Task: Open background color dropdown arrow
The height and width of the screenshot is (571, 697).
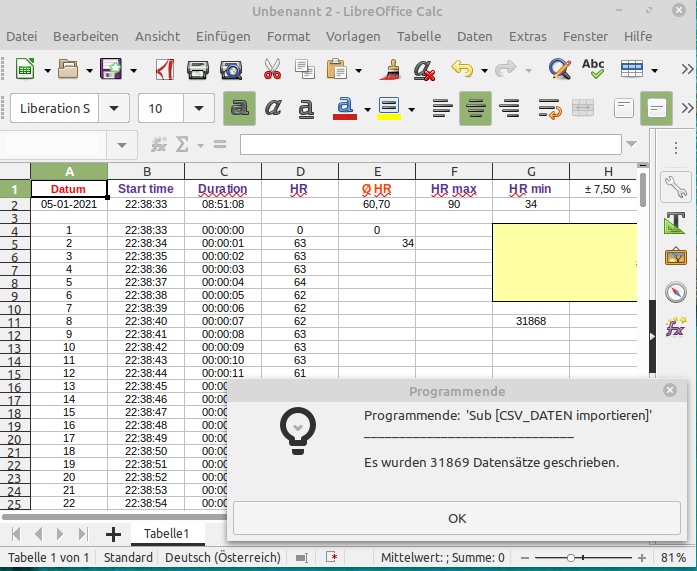Action: pos(412,109)
